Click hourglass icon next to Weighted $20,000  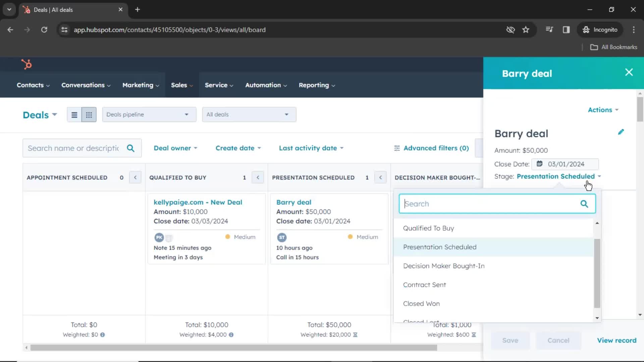tap(355, 335)
